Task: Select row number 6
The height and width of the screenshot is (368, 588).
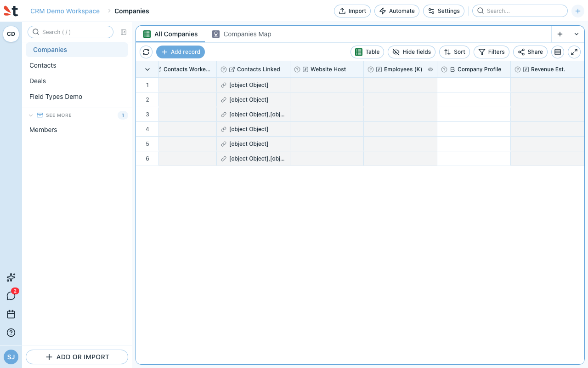Action: tap(147, 159)
